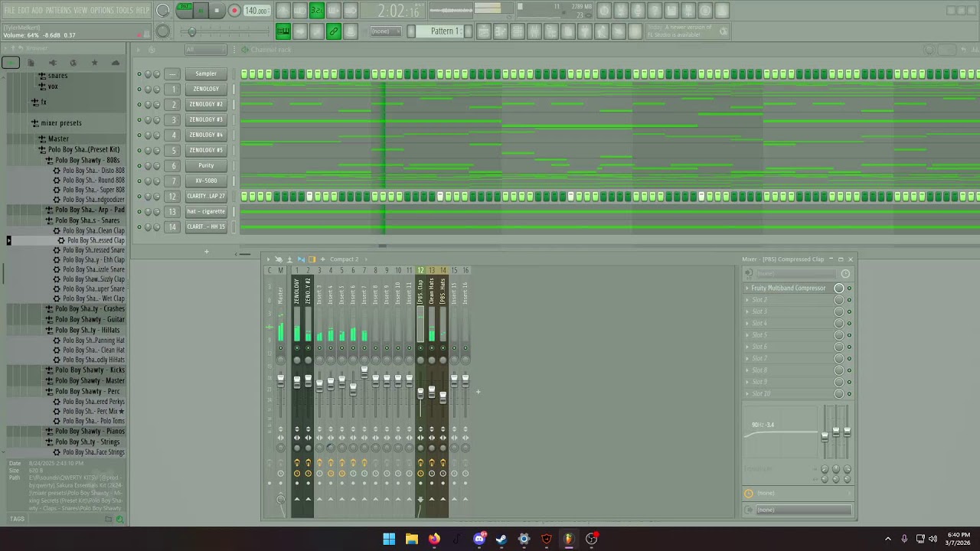Open the TOOLS menu
Image resolution: width=980 pixels, height=551 pixels.
click(x=125, y=10)
